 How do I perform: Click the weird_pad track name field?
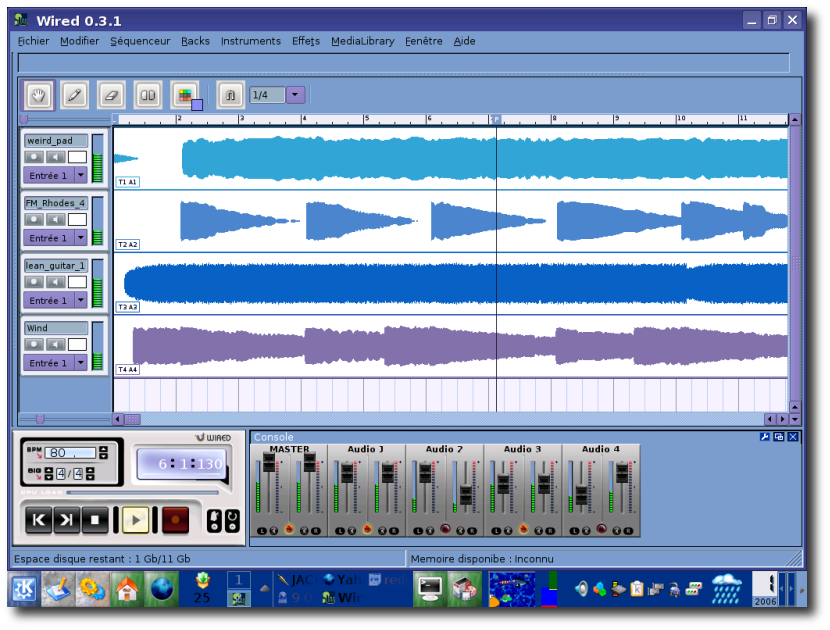(x=56, y=141)
